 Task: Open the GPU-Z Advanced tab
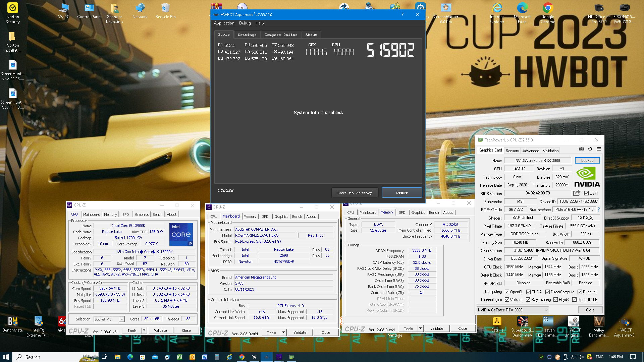(531, 151)
